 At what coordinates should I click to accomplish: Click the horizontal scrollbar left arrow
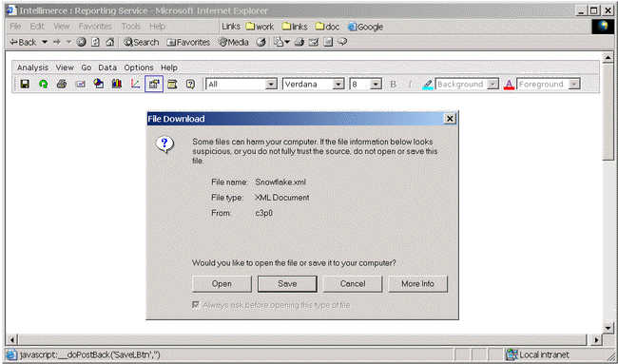(x=12, y=339)
